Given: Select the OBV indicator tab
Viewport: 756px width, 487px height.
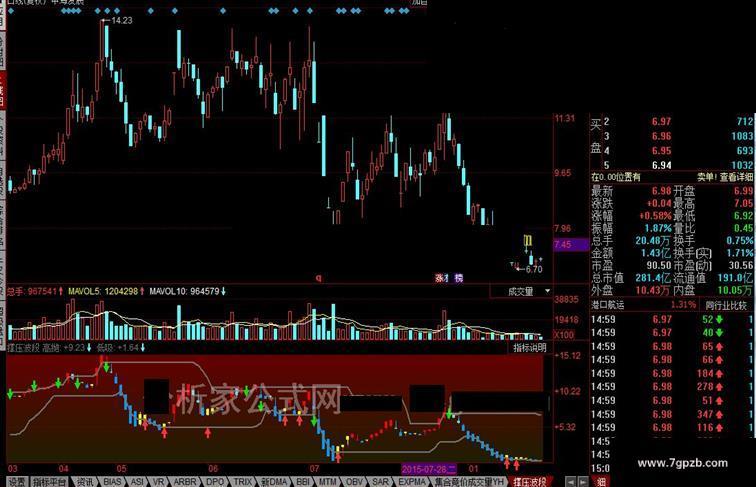Looking at the screenshot, I should (354, 482).
